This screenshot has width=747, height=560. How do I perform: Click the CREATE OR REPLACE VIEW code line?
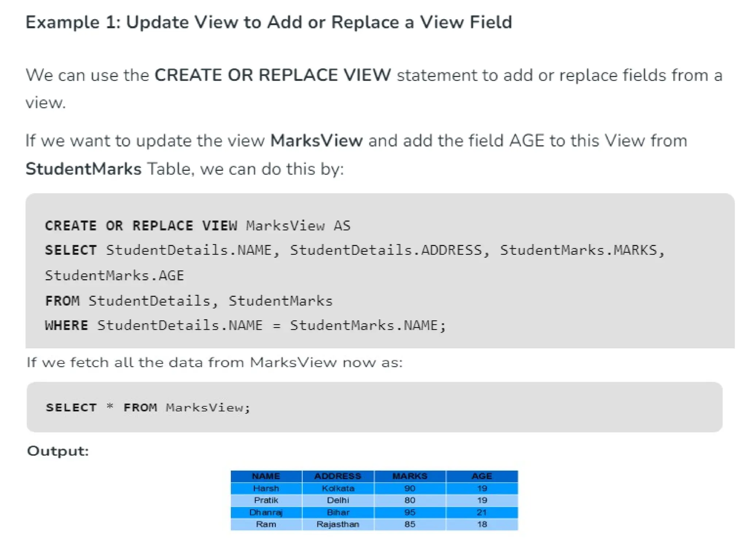tap(197, 226)
